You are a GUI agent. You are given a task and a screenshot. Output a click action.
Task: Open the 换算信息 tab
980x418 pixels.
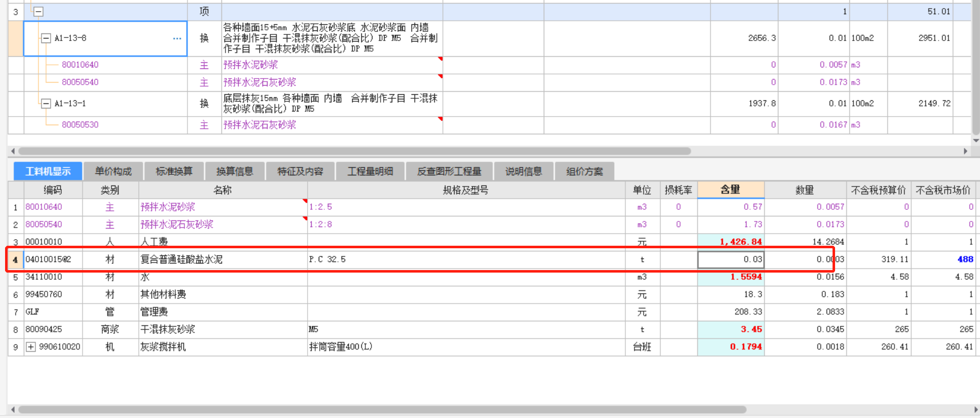click(x=235, y=171)
